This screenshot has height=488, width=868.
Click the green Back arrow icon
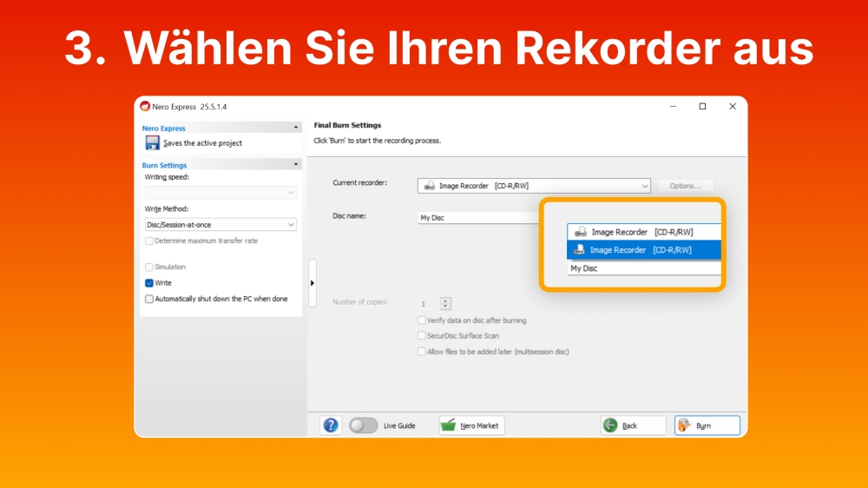tap(611, 425)
